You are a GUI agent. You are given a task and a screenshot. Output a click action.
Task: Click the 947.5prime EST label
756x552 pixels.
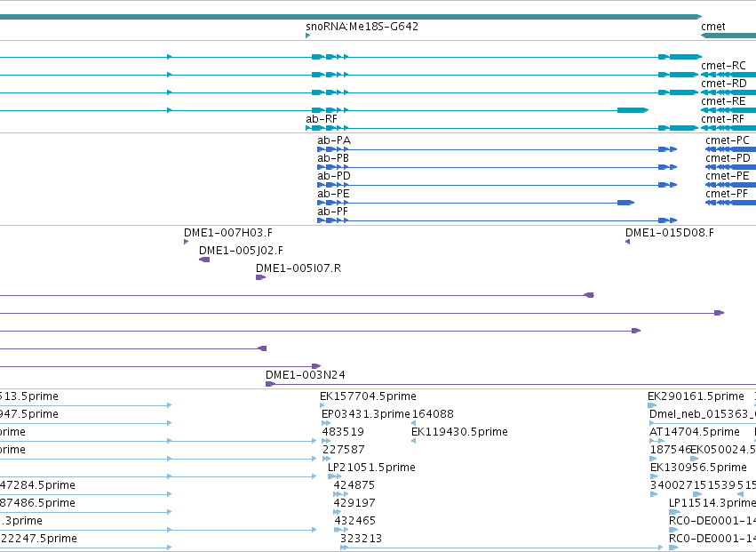pos(29,414)
